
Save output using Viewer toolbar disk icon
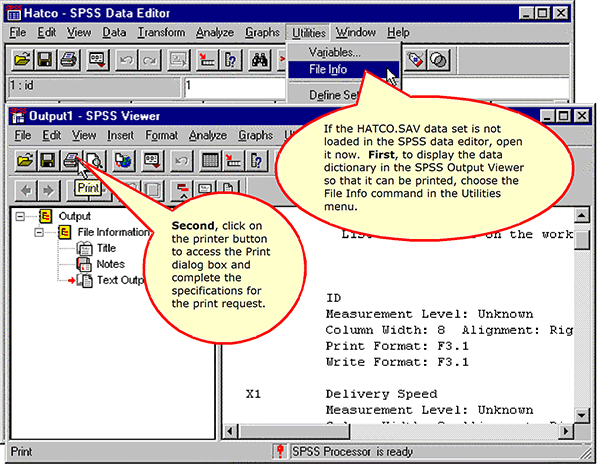click(x=47, y=160)
